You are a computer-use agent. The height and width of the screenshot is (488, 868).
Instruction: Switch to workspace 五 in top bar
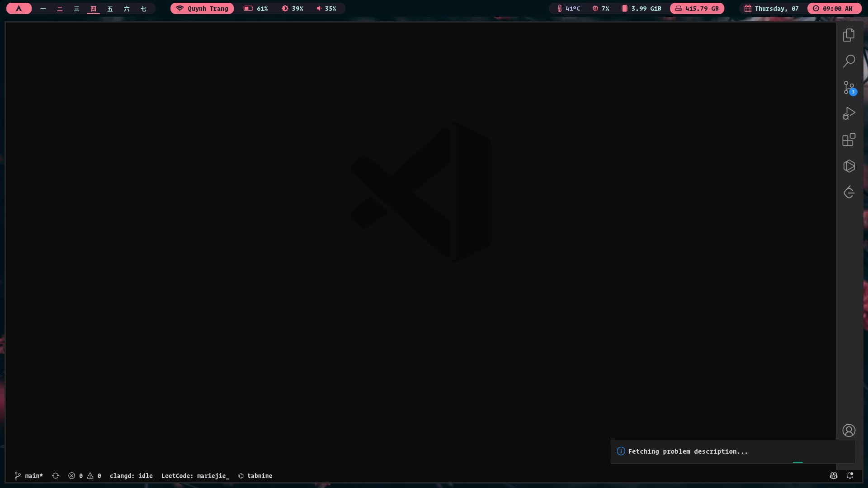[x=110, y=9]
